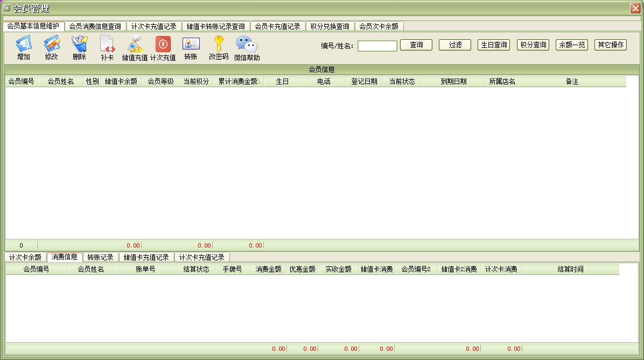This screenshot has width=644, height=360.
Task: Open the 转账 (Transfer) icon
Action: pyautogui.click(x=191, y=44)
